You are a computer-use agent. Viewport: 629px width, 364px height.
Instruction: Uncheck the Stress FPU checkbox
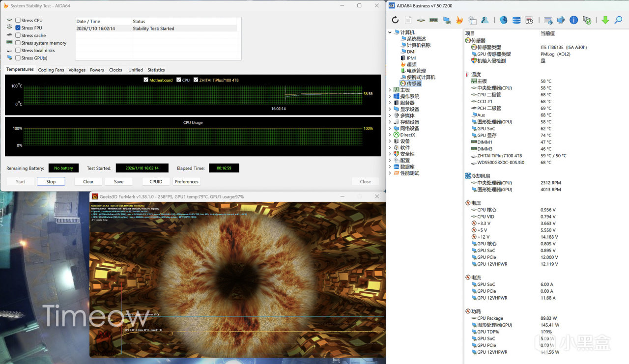pos(18,28)
